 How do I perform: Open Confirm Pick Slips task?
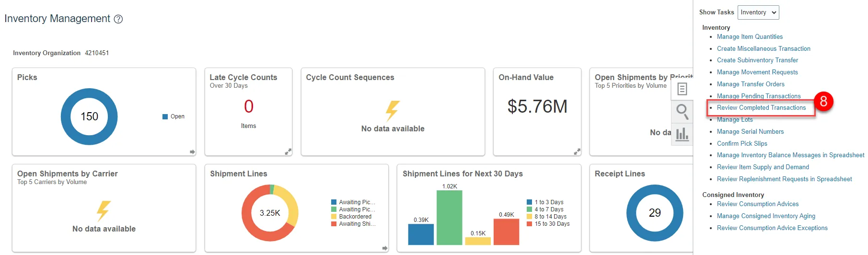(x=742, y=144)
